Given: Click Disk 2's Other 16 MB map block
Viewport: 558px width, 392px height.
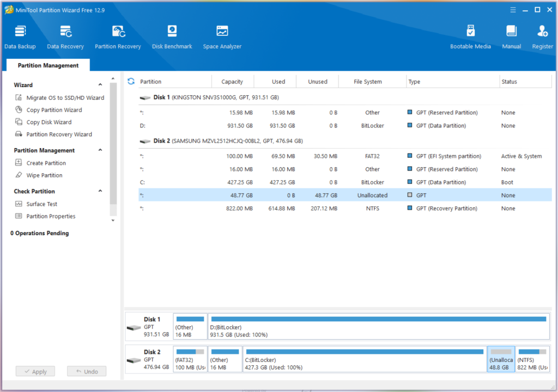Looking at the screenshot, I should (225, 359).
